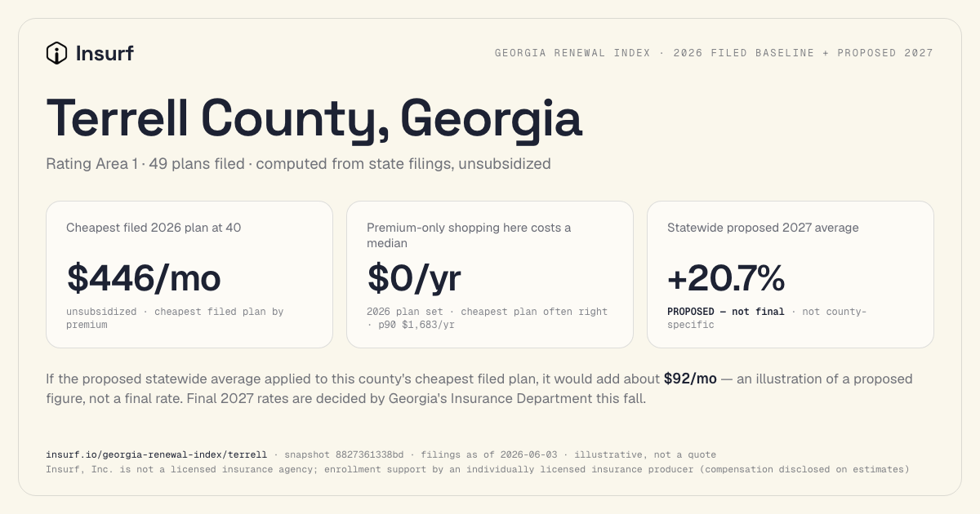Image resolution: width=980 pixels, height=514 pixels.
Task: Click the p90 $1,683/yr note
Action: click(x=416, y=325)
